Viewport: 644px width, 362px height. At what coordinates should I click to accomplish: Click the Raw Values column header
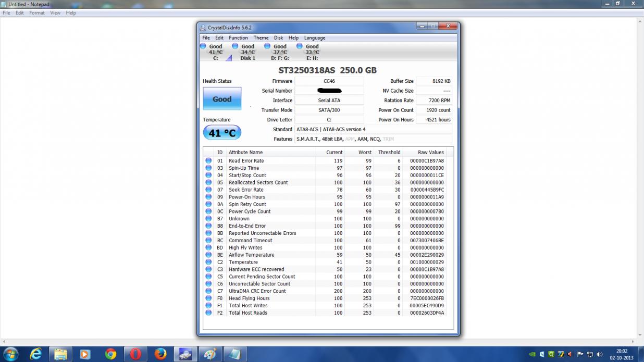424,153
